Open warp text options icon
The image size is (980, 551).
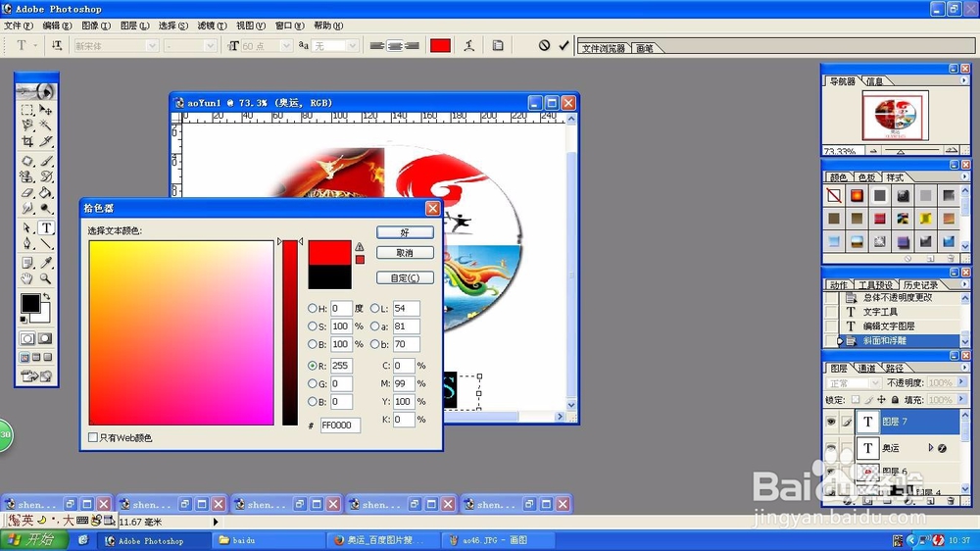click(468, 45)
